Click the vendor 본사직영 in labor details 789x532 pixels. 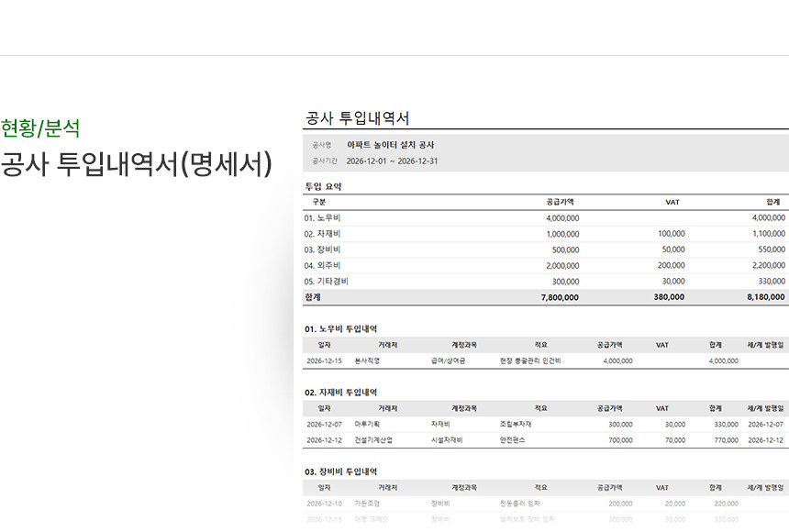click(367, 361)
